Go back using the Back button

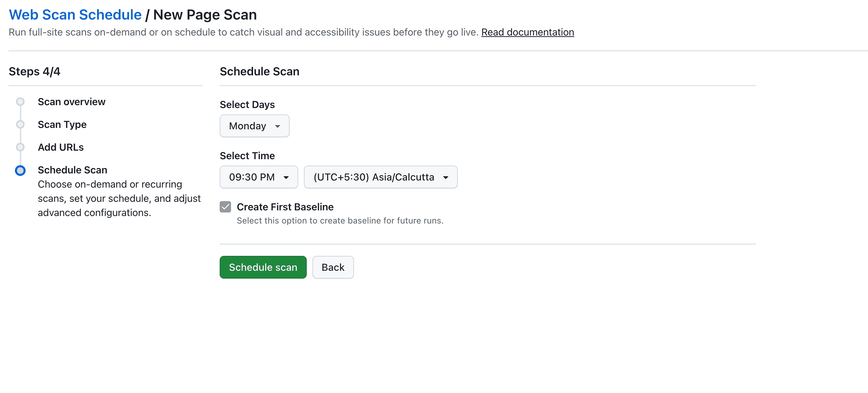333,267
